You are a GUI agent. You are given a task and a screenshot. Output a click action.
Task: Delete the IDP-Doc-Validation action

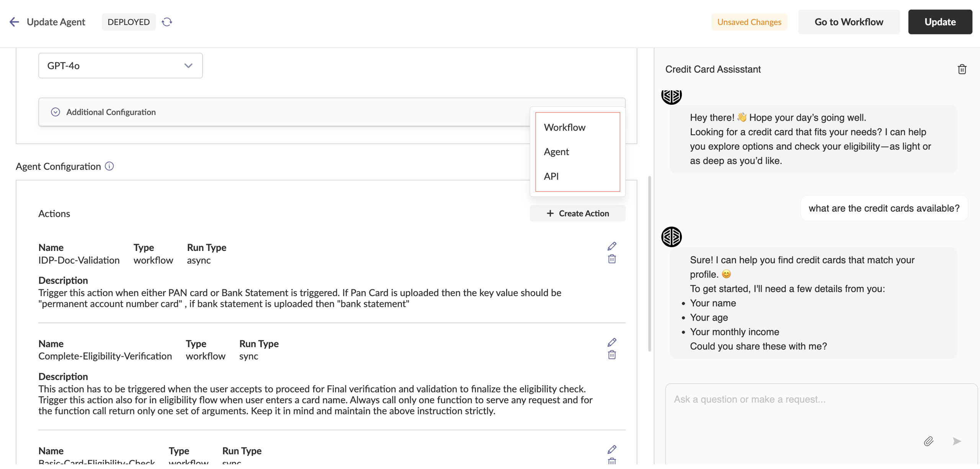pyautogui.click(x=612, y=259)
